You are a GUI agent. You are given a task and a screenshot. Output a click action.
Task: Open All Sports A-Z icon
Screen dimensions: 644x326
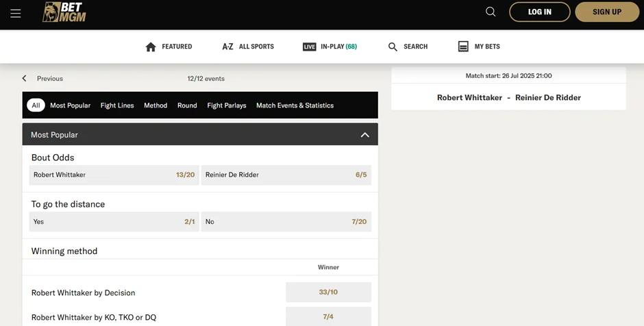pyautogui.click(x=228, y=47)
